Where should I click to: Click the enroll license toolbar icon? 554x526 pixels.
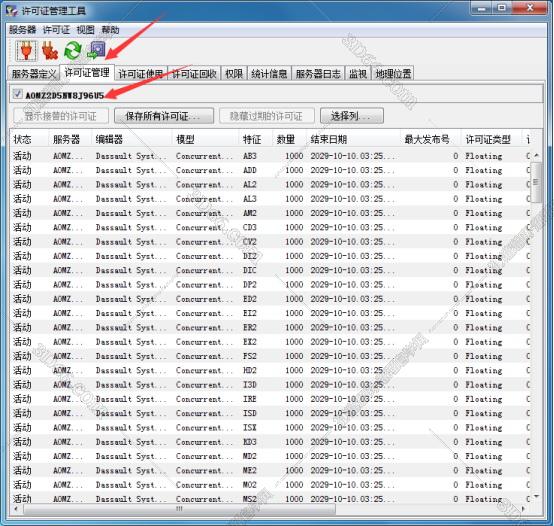tap(96, 50)
